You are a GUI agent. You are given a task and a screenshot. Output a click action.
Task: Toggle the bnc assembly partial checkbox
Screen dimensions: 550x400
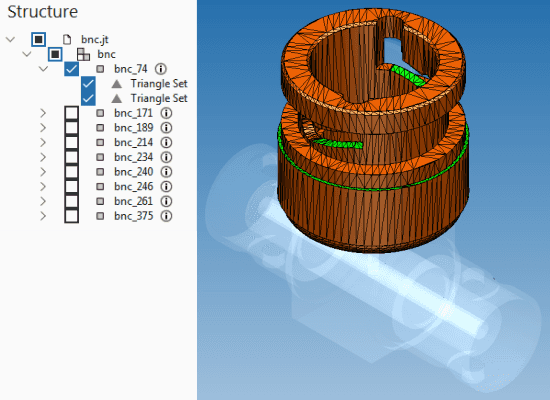tap(55, 54)
